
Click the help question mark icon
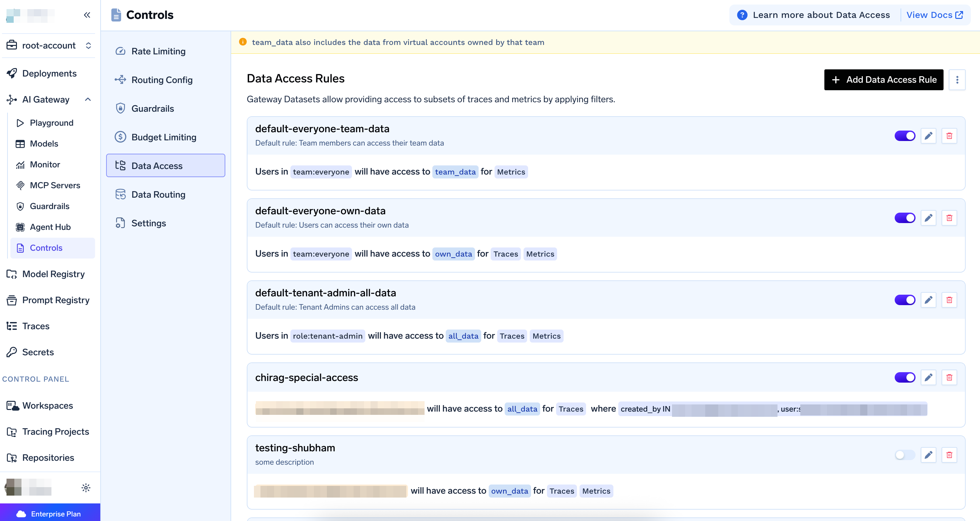742,15
